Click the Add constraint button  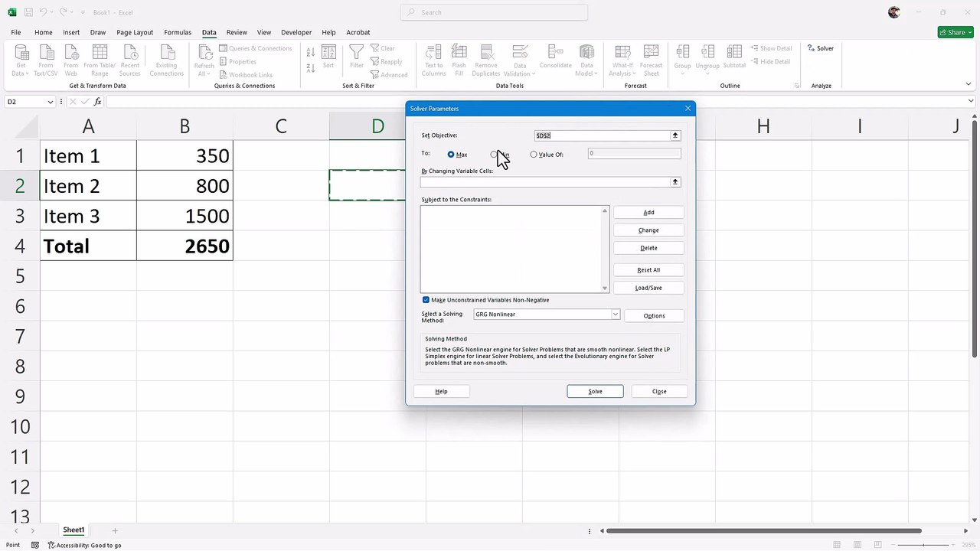tap(648, 213)
